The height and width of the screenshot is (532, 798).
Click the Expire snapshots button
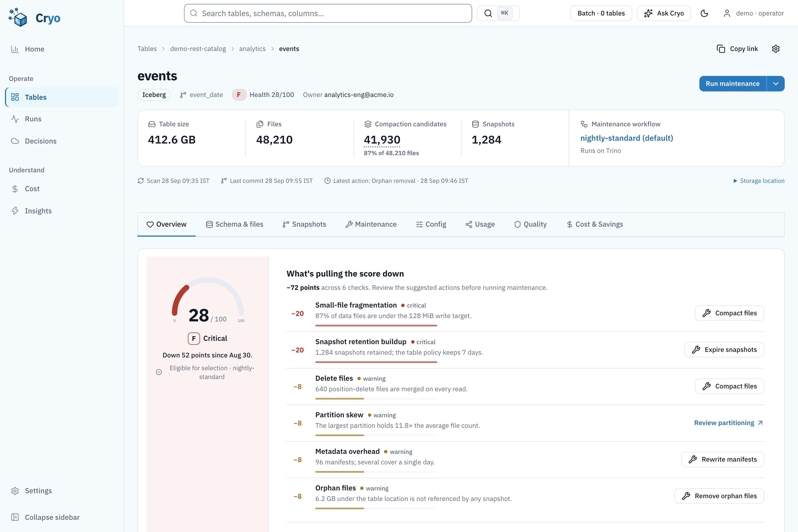pos(724,350)
